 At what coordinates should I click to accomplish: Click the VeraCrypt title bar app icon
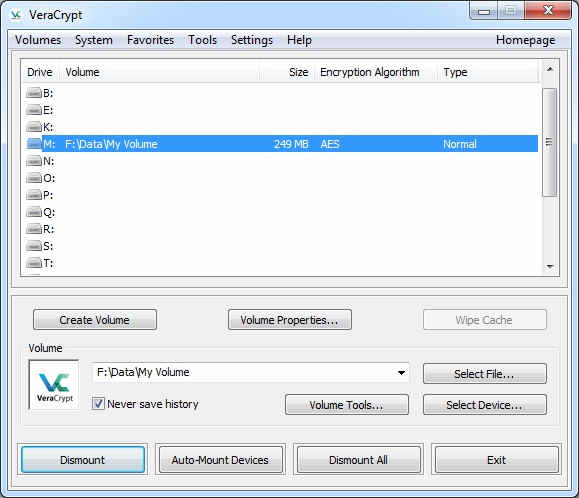[x=16, y=15]
